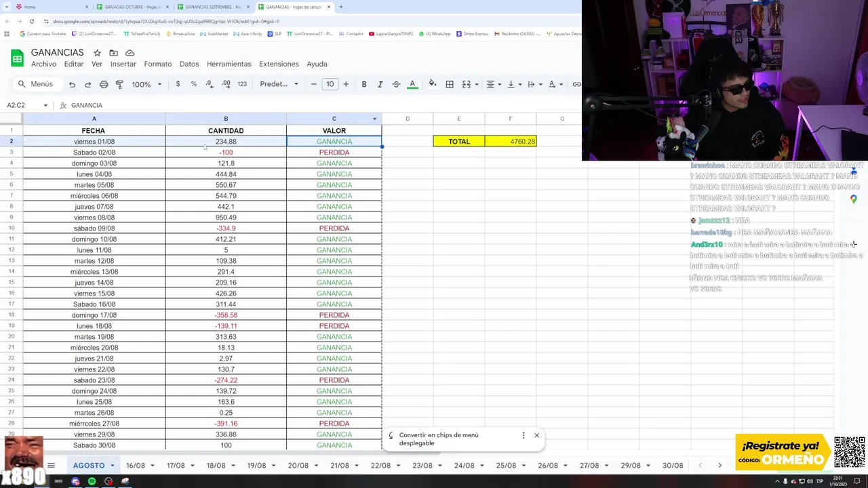Open the Datos menu
This screenshot has width=868, height=488.
click(189, 64)
